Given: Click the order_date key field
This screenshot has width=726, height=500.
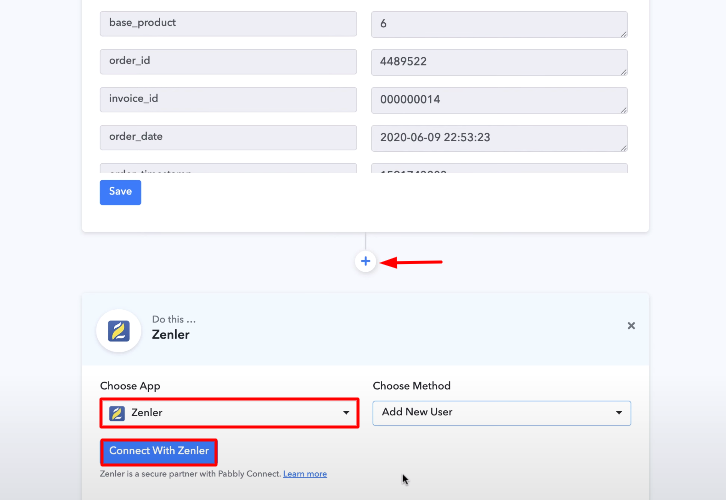Looking at the screenshot, I should (228, 138).
